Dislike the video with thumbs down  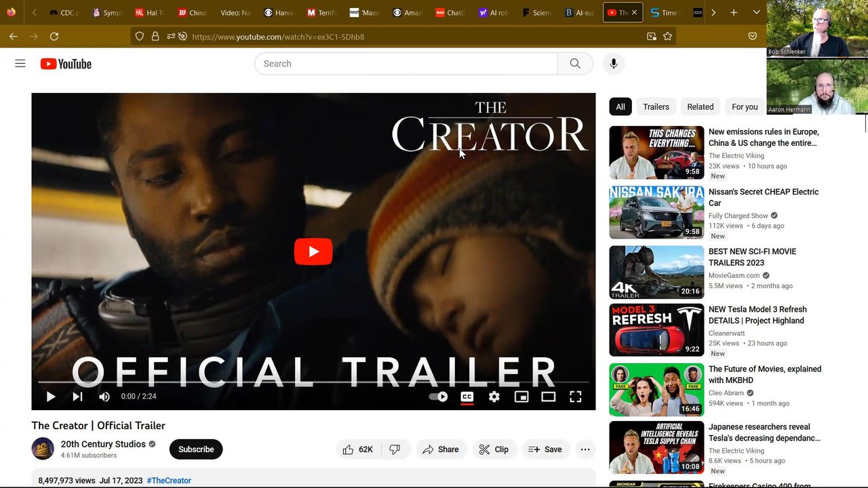[395, 449]
